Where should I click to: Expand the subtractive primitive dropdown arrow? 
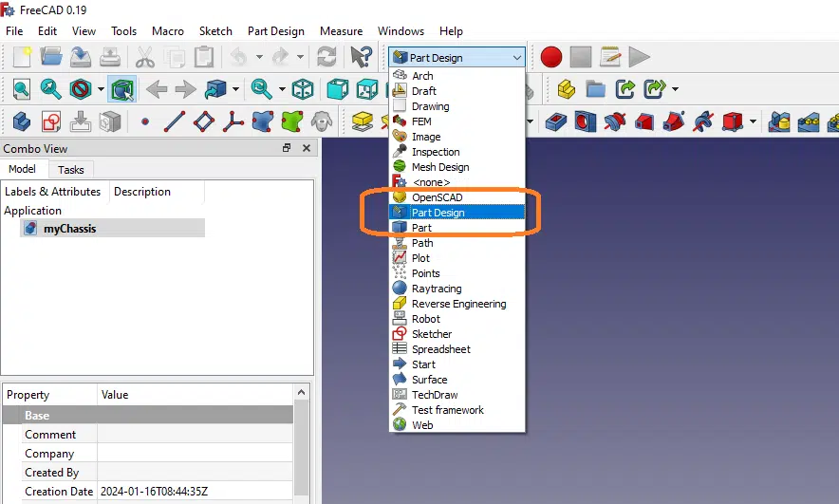(x=753, y=122)
